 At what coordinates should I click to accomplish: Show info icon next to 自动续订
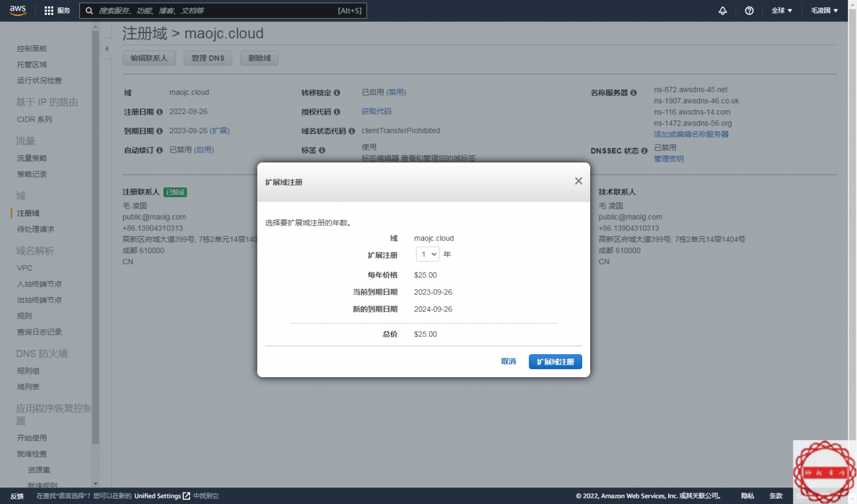[x=159, y=150]
